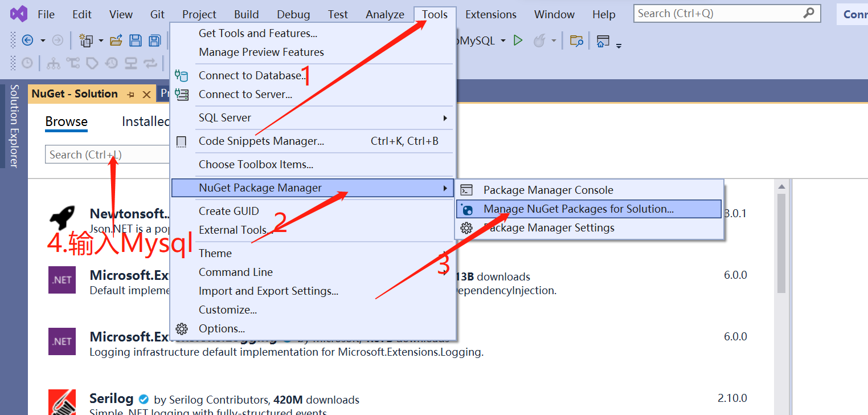Open the Git menu
This screenshot has height=415, width=868.
158,14
